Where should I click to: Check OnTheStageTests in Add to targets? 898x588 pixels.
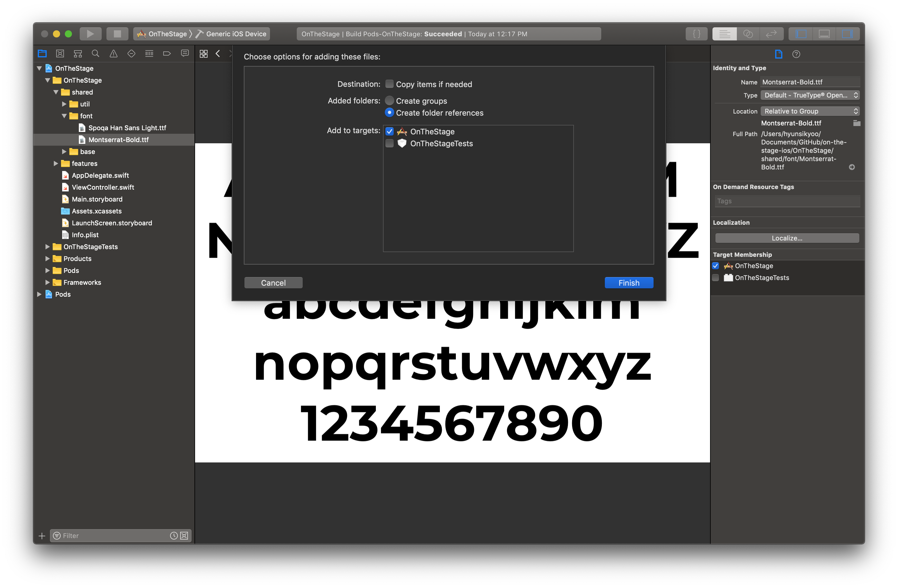coord(390,144)
